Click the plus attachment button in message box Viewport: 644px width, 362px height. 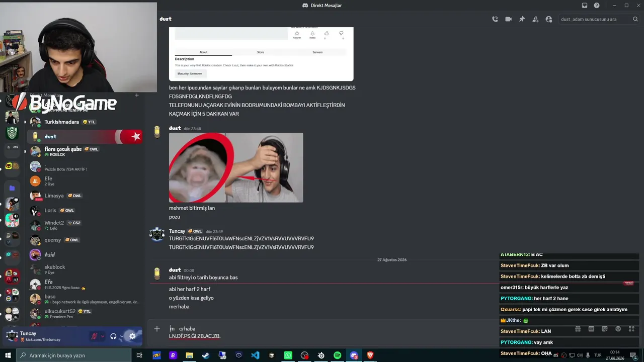pos(157,329)
